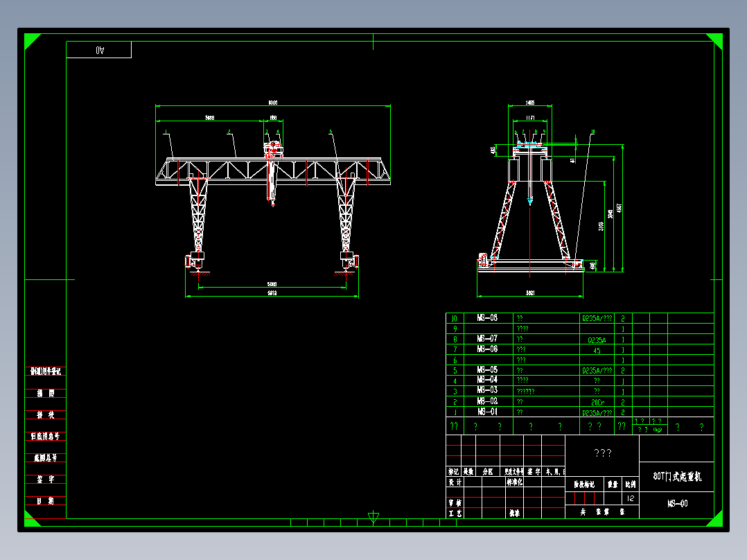Click the 阶段标记 header cell
The width and height of the screenshot is (747, 560).
(x=584, y=484)
